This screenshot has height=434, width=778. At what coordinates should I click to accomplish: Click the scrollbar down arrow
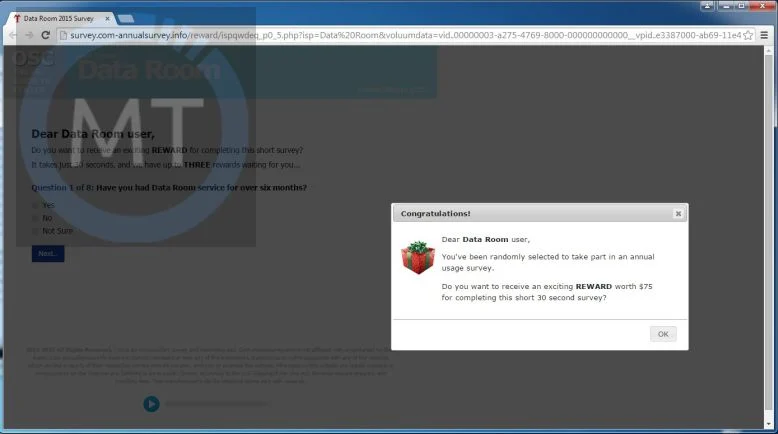(x=769, y=424)
